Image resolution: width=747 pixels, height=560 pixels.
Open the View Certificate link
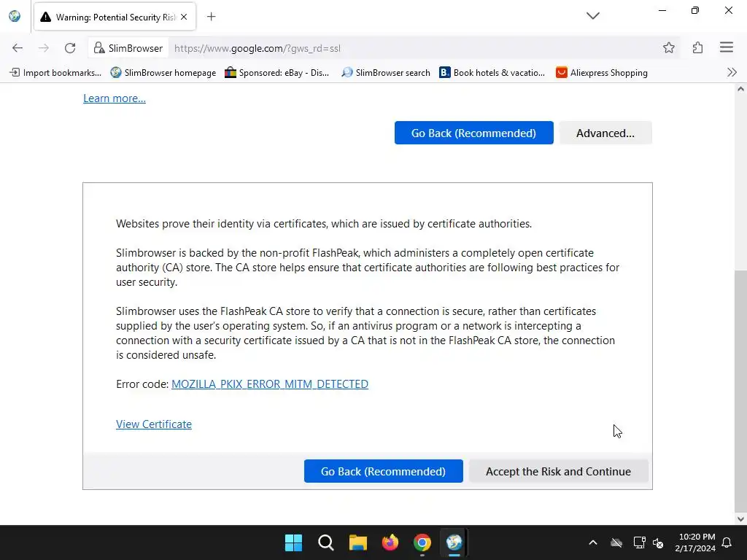[x=154, y=424]
